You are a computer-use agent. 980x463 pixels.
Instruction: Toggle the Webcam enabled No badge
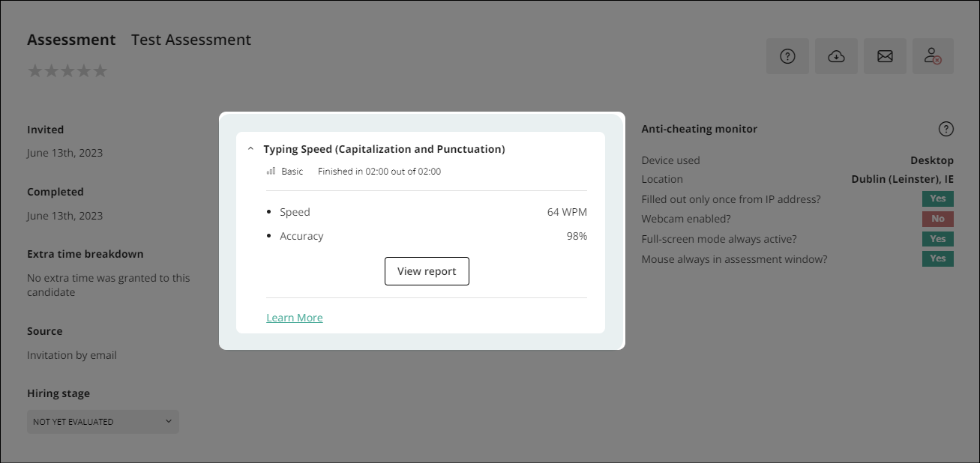[x=937, y=218]
